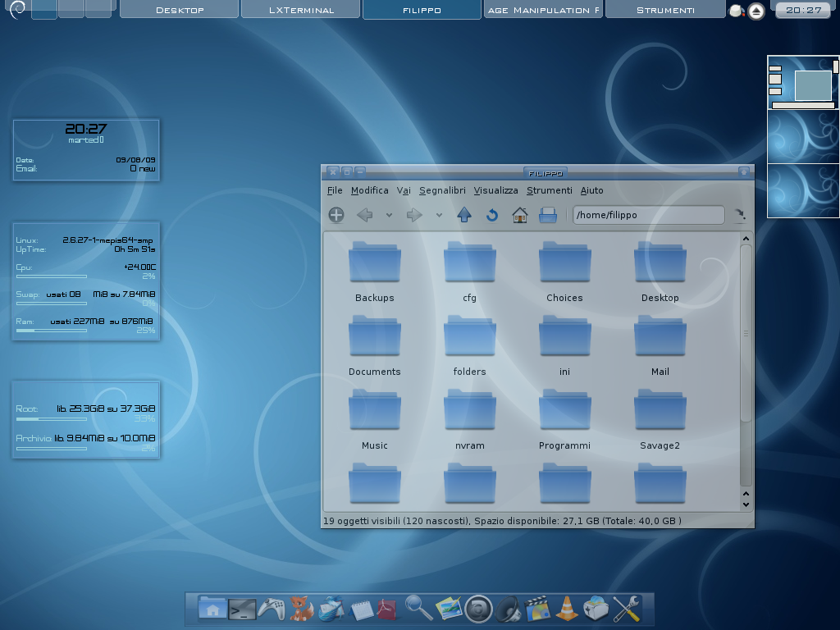Open the Strumenti menu in file manager

click(549, 190)
